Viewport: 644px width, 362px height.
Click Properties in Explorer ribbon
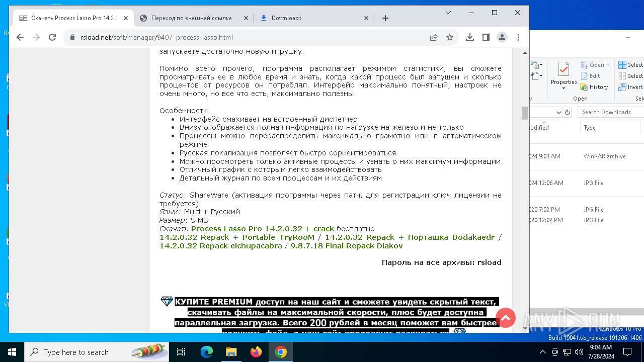click(564, 75)
